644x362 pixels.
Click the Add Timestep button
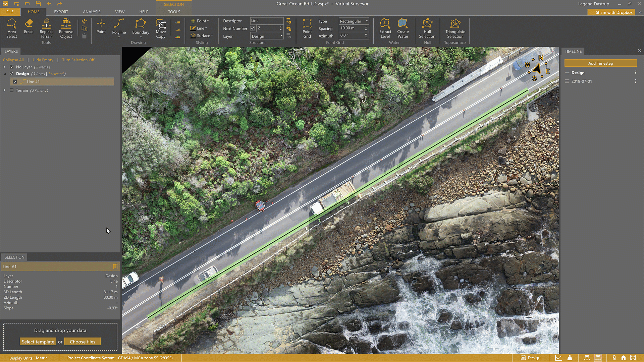click(x=600, y=63)
